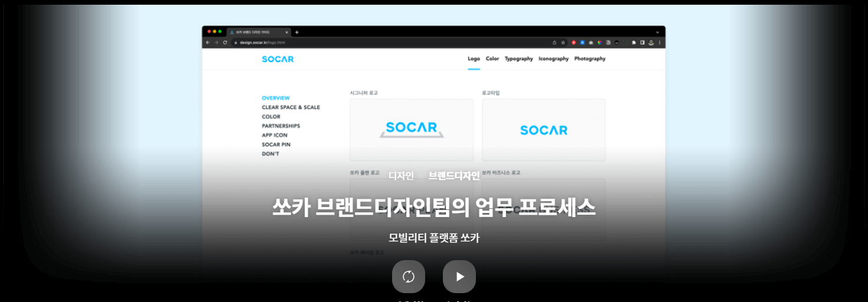Click the 시그니처 로고 heading label
Image resolution: width=868 pixels, height=302 pixels.
pyautogui.click(x=364, y=93)
